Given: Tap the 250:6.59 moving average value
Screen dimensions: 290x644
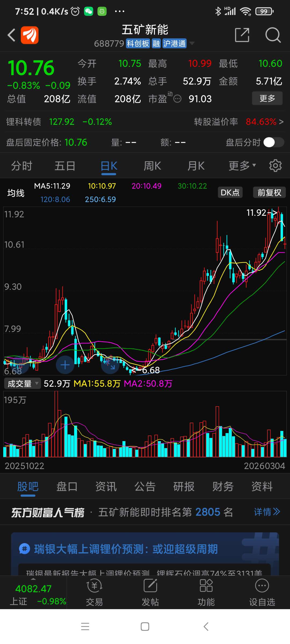Looking at the screenshot, I should coord(100,199).
